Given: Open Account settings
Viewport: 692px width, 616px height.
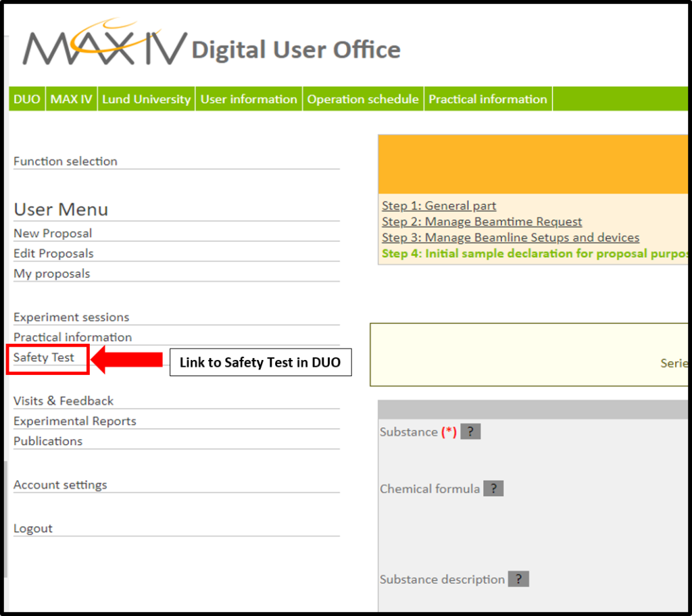Looking at the screenshot, I should 60,484.
